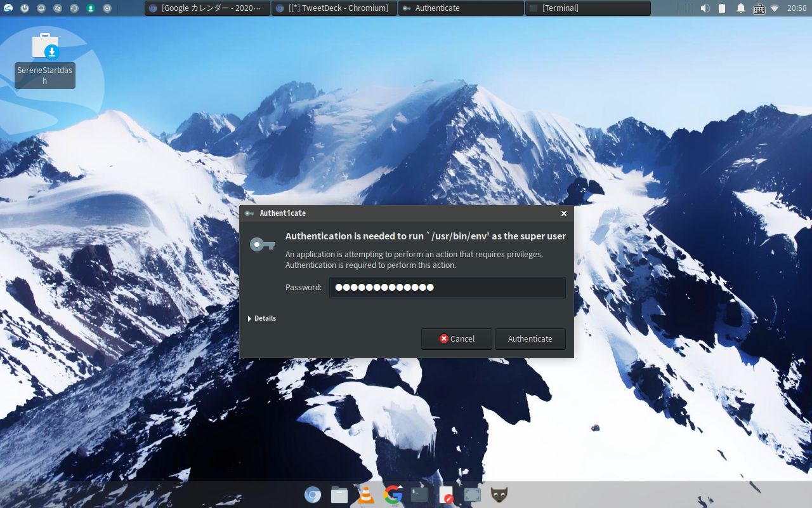This screenshot has height=508, width=812.
Task: Close the Authenticate dialog with X
Action: coord(564,213)
